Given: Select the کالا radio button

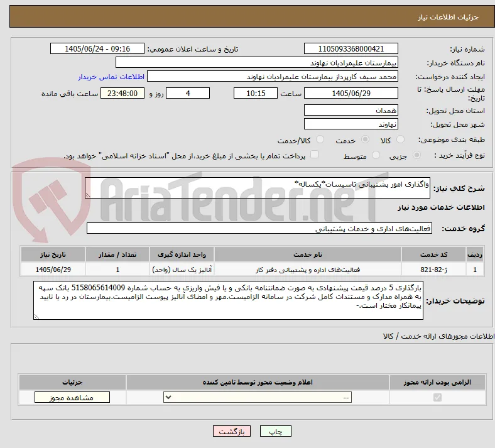Looking at the screenshot, I should 400,139.
